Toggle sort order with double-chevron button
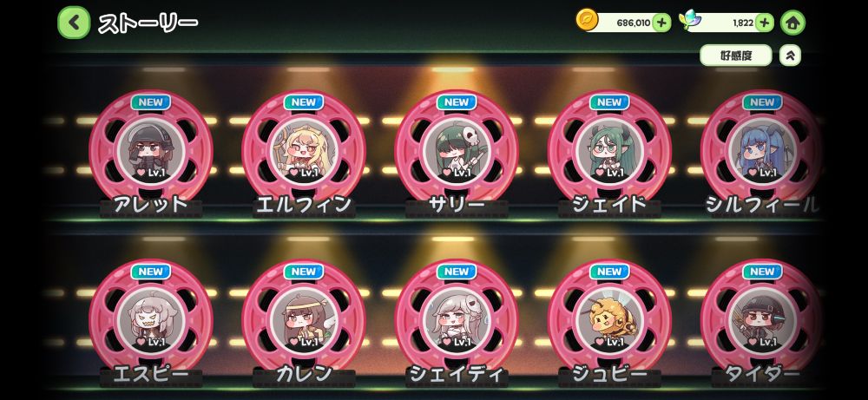This screenshot has height=400, width=868. (790, 56)
